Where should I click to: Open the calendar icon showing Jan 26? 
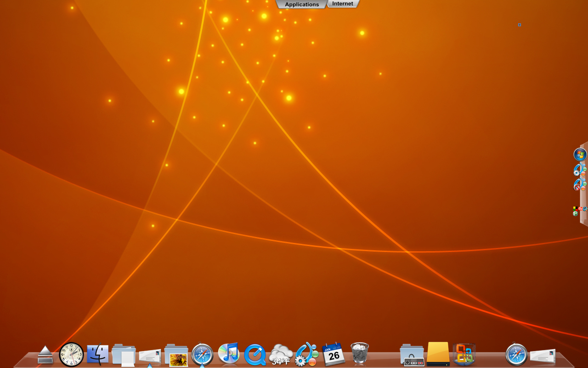coord(334,354)
